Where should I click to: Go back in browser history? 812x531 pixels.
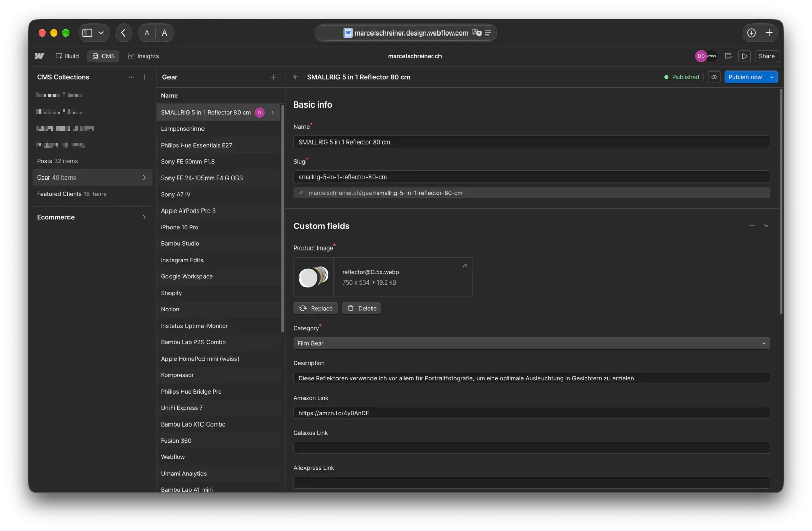(x=123, y=33)
